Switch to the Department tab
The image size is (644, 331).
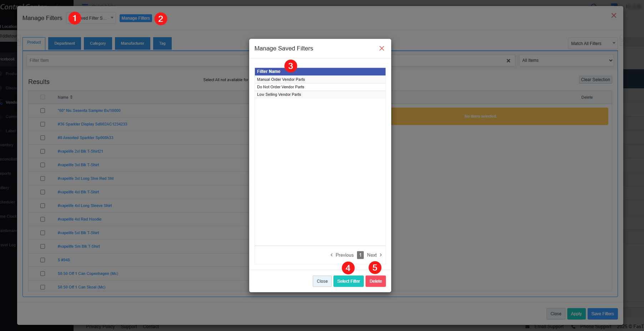pos(65,44)
